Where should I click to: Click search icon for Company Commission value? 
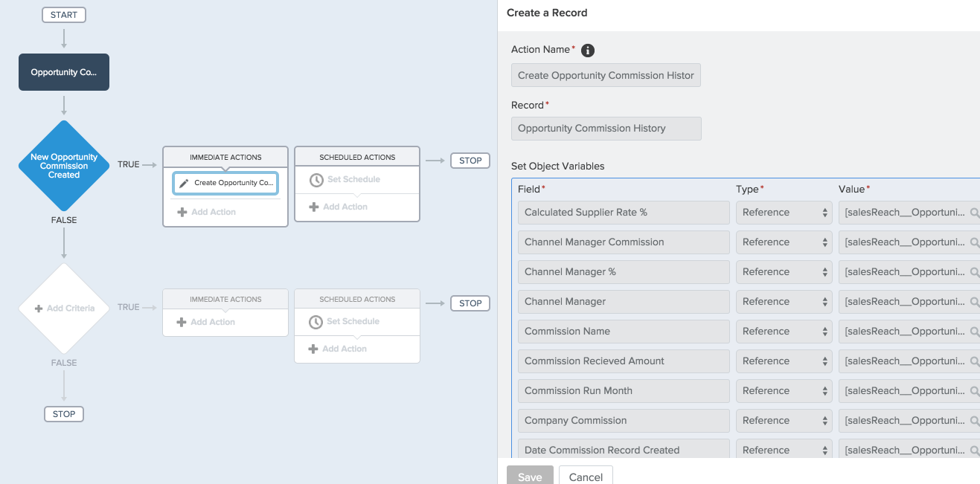point(974,421)
